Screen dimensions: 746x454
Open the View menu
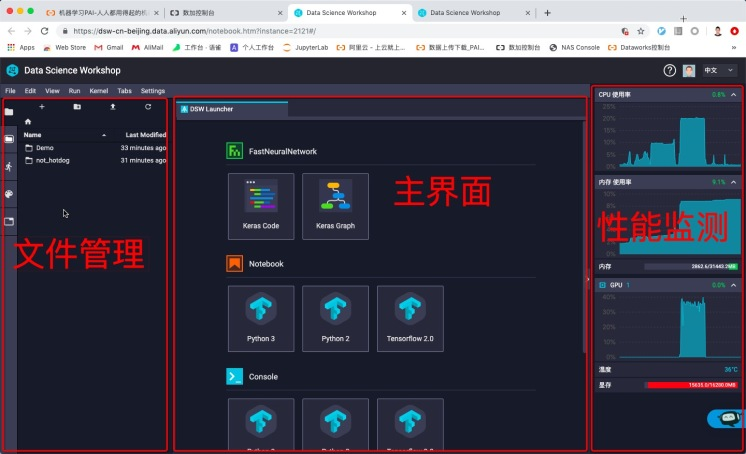point(52,91)
